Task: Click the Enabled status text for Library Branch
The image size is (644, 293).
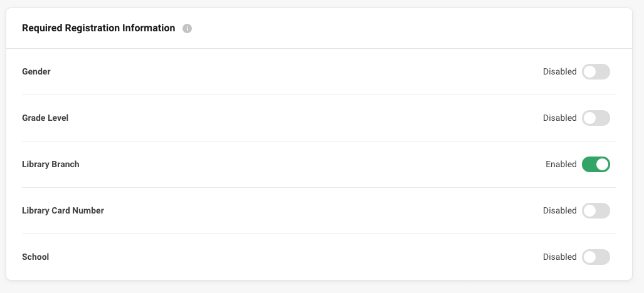Action: pos(561,164)
